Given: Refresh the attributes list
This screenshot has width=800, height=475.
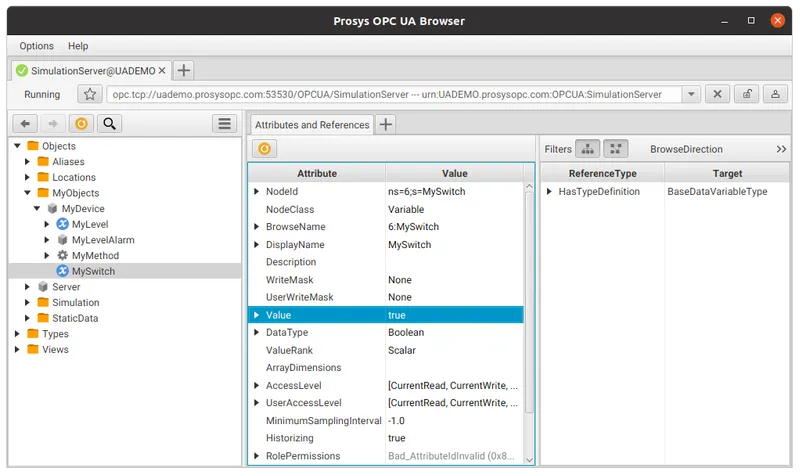Looking at the screenshot, I should coord(264,148).
